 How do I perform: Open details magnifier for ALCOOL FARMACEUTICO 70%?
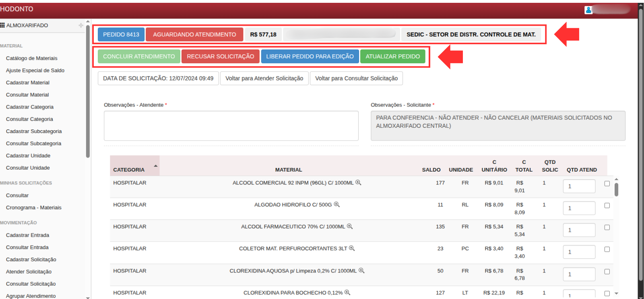pos(350,226)
